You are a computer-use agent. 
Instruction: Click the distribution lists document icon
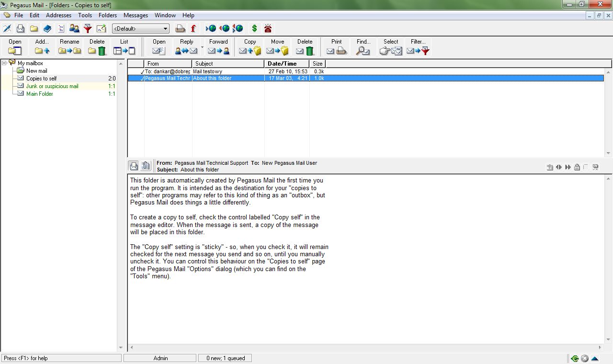point(61,29)
